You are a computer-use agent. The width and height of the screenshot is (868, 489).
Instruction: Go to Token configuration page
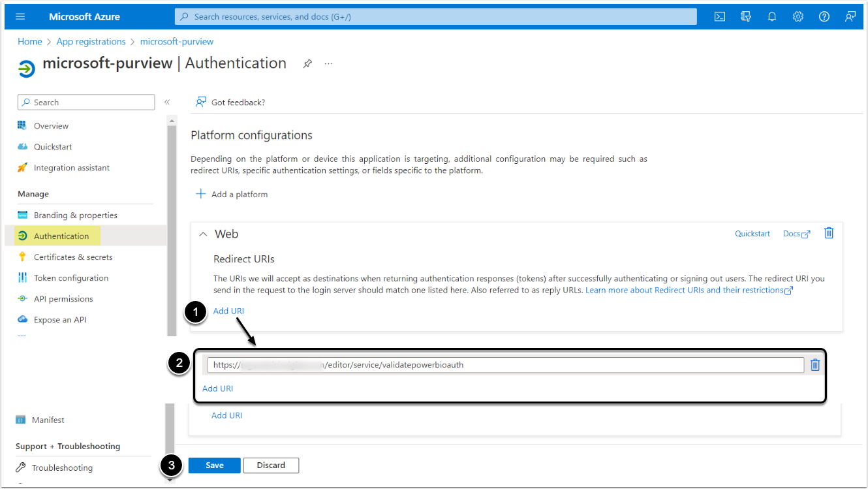[71, 278]
